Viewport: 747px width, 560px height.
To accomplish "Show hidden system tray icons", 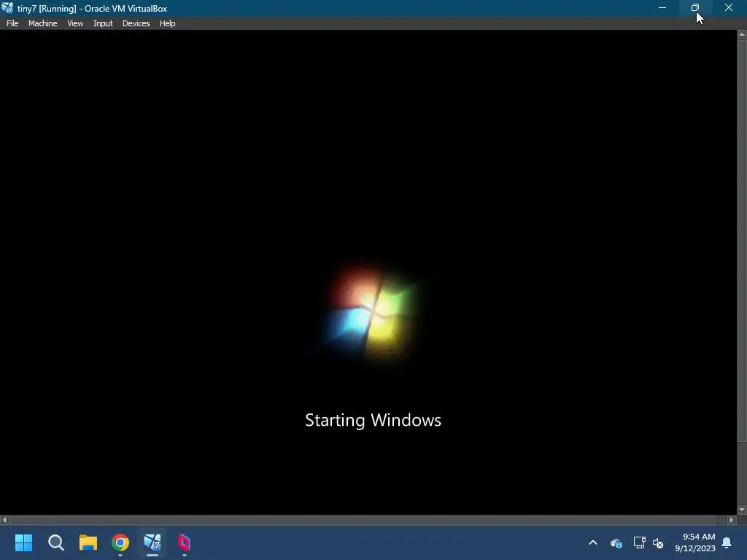I will pos(593,542).
